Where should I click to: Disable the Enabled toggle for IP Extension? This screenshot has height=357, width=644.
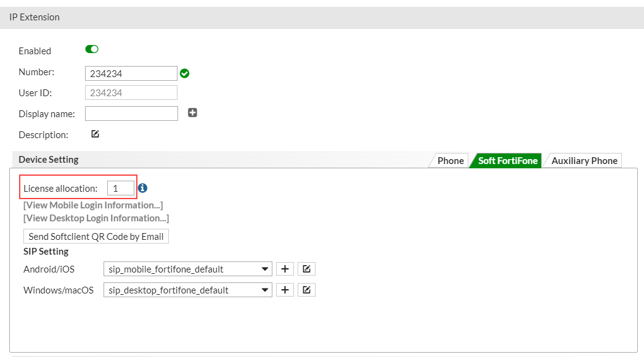pos(91,49)
